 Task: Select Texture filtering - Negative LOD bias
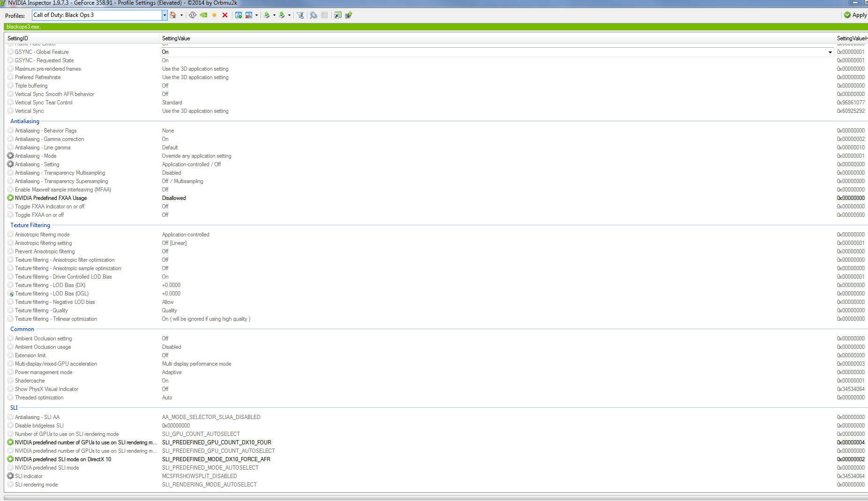pos(436,302)
